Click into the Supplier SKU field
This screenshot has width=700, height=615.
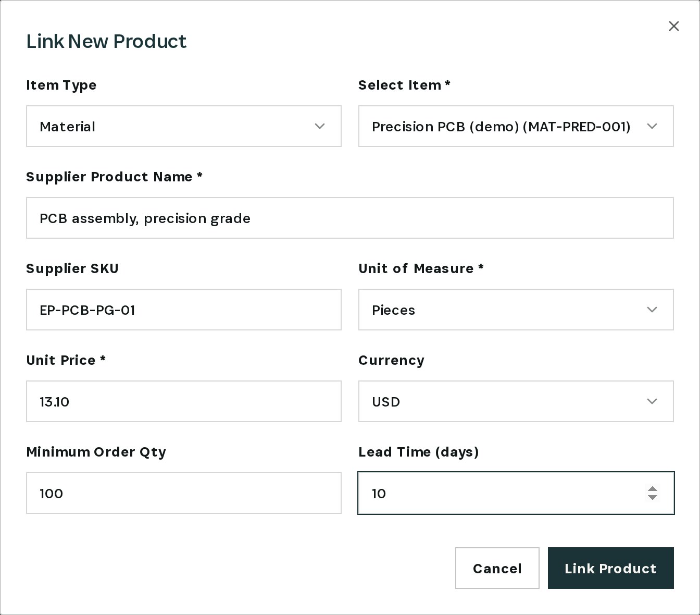184,310
